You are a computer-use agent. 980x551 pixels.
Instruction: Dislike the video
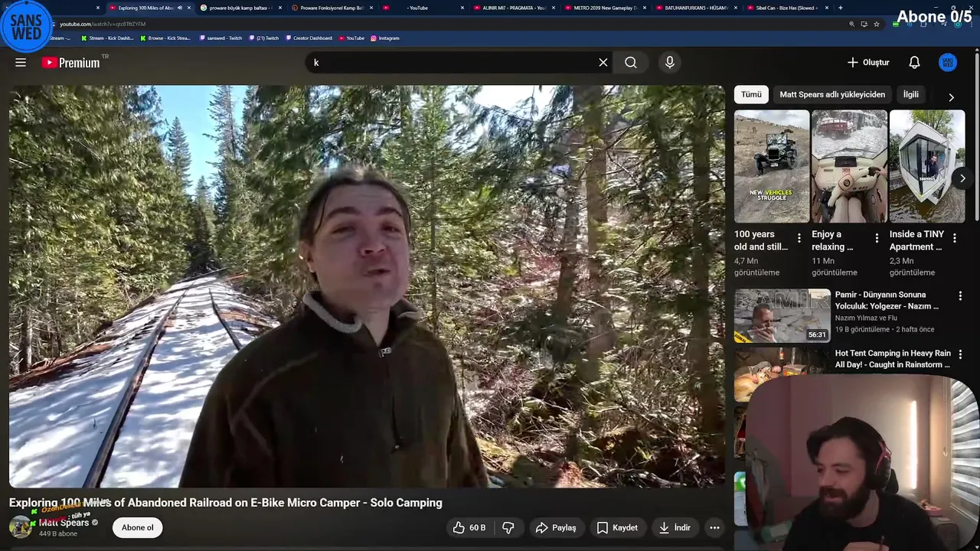(508, 527)
